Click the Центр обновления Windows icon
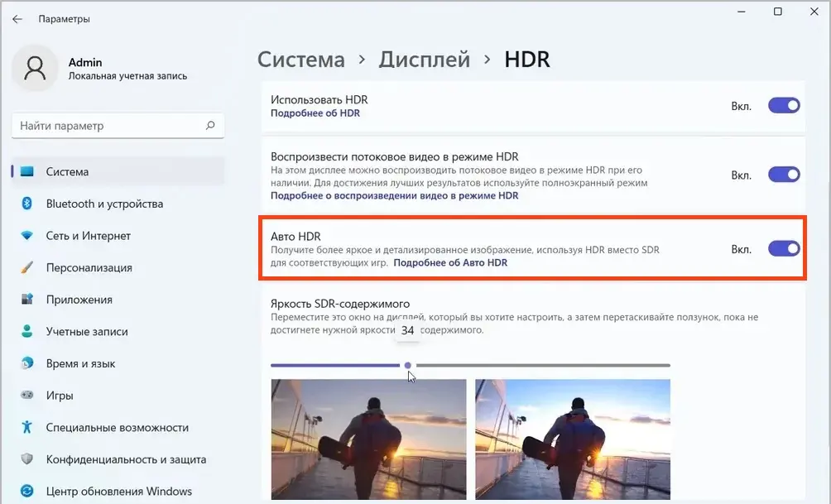This screenshot has height=504, width=831. pyautogui.click(x=26, y=492)
